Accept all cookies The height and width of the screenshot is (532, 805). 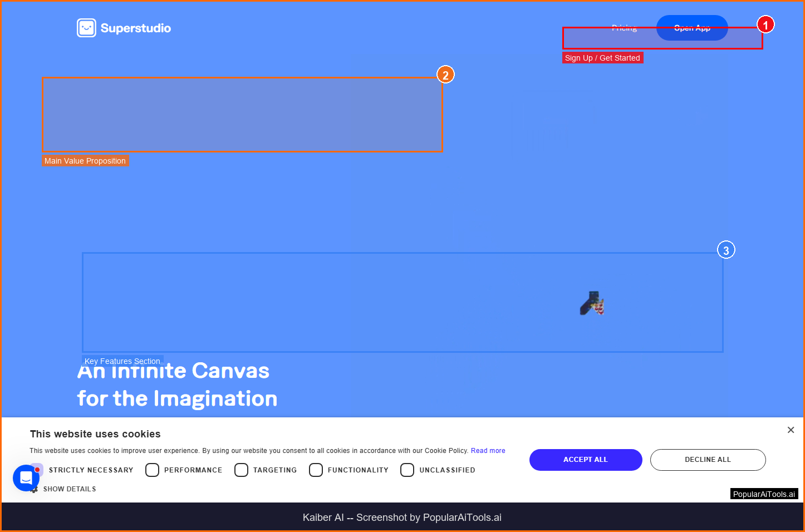coord(586,459)
